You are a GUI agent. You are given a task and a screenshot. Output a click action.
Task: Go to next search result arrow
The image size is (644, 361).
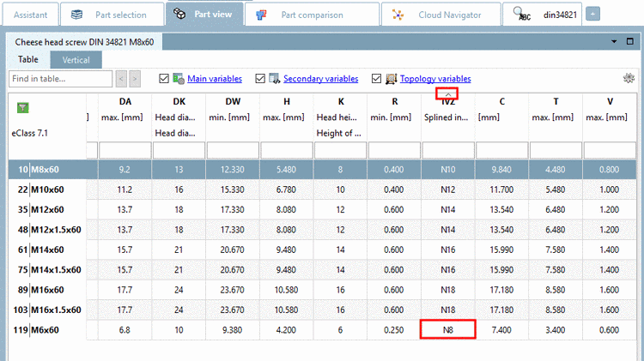135,79
